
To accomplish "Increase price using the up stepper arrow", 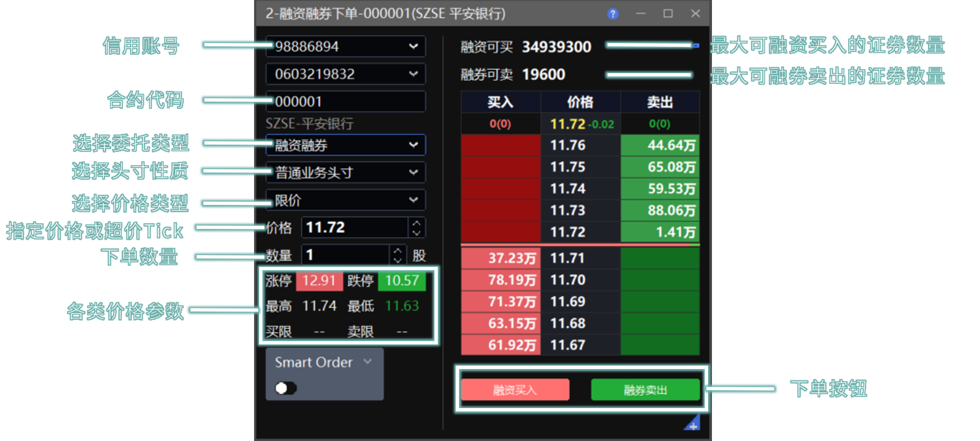I will click(x=416, y=223).
